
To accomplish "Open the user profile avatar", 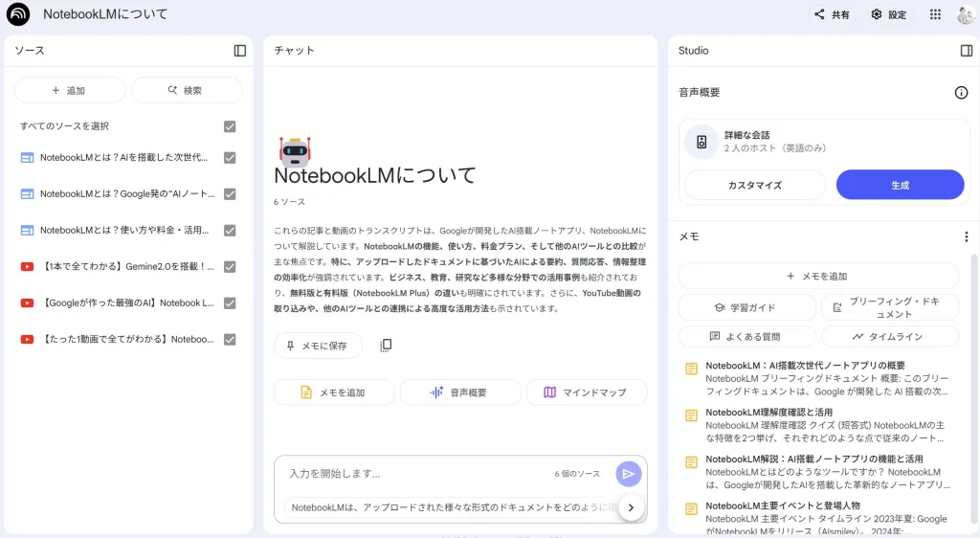I will click(966, 14).
